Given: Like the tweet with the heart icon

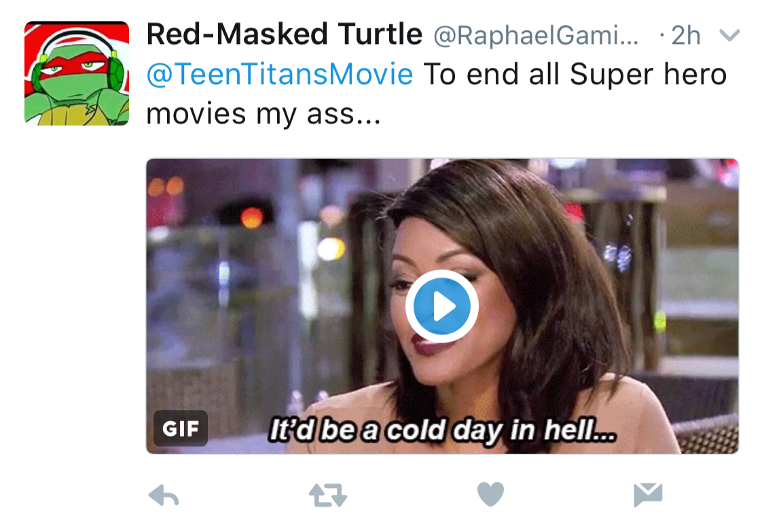Looking at the screenshot, I should click(x=490, y=495).
